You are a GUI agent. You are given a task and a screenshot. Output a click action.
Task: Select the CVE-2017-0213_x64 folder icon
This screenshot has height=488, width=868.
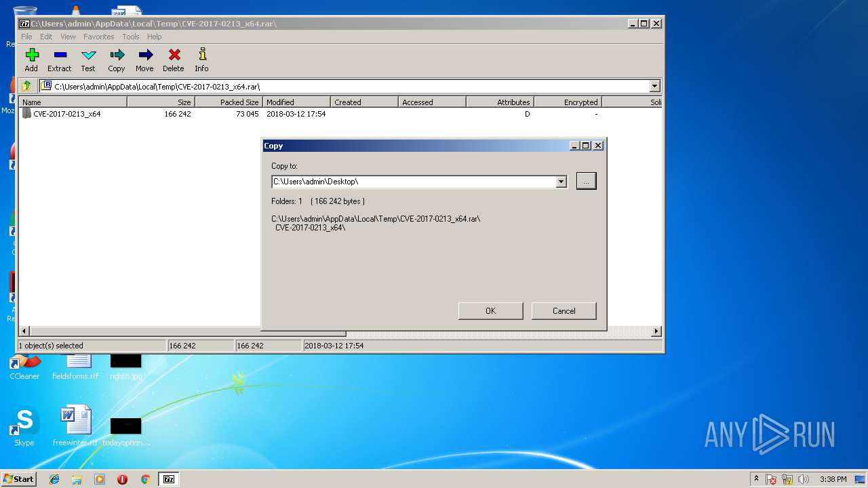pos(26,114)
